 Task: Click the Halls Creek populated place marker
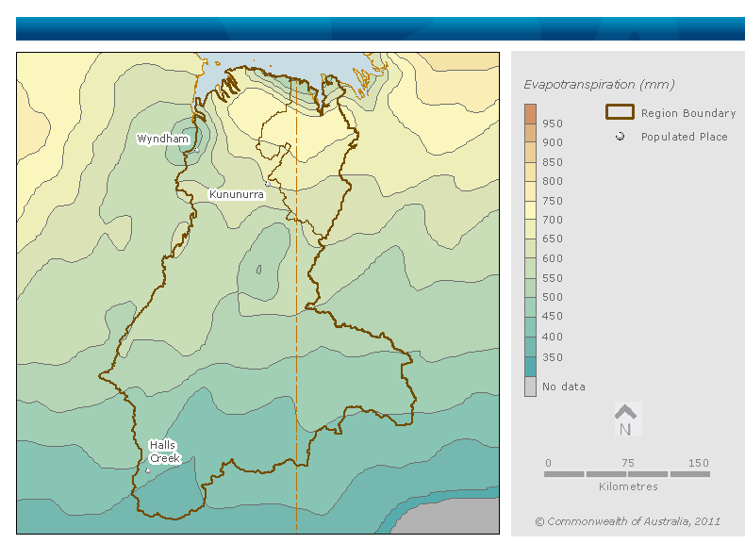pyautogui.click(x=148, y=470)
